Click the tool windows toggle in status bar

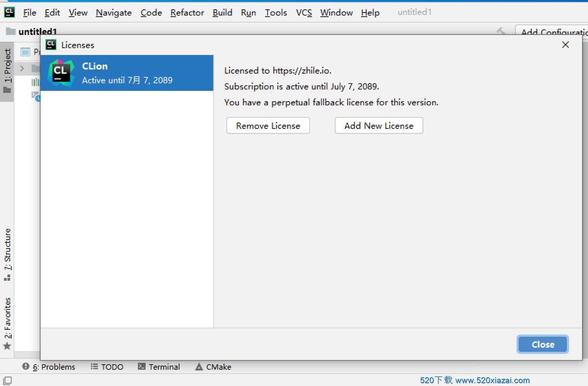click(7, 381)
